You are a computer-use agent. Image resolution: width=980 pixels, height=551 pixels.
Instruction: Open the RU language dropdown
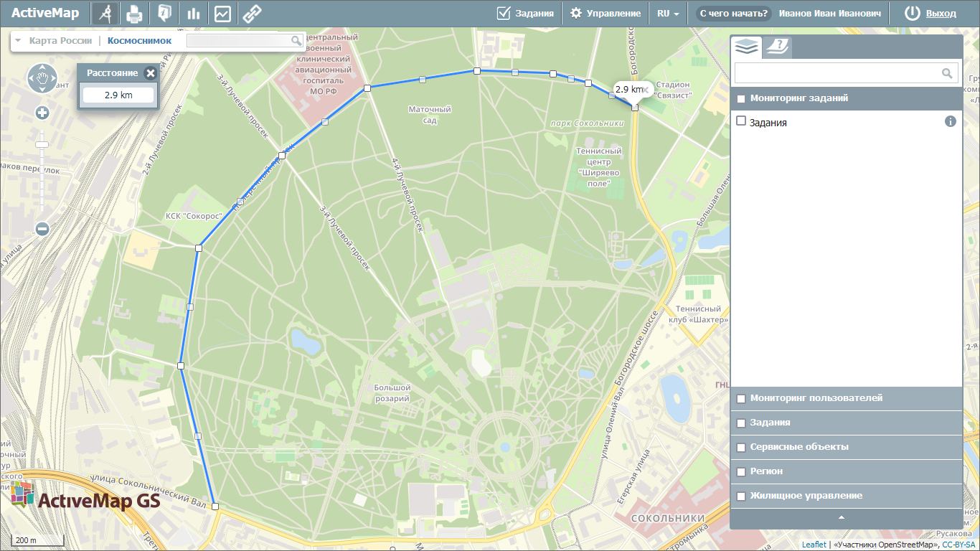[668, 14]
